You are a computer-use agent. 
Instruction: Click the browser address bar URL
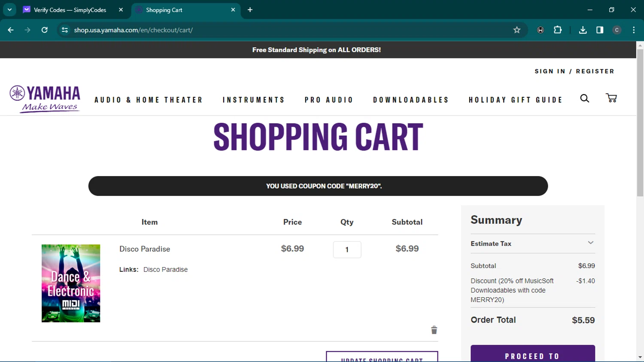tap(133, 30)
